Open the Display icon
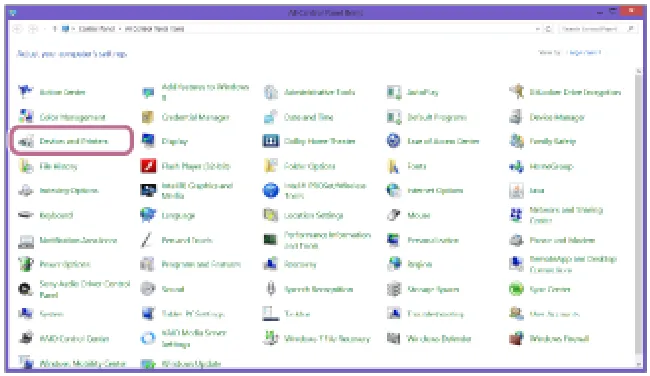 click(x=148, y=141)
